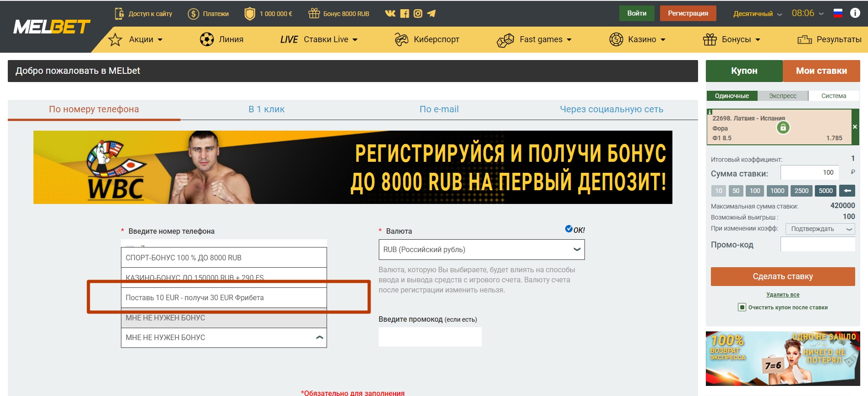
Task: Choose highlighted МНЕ НЕ НУЖЕН БОНУС option
Action: coord(224,318)
